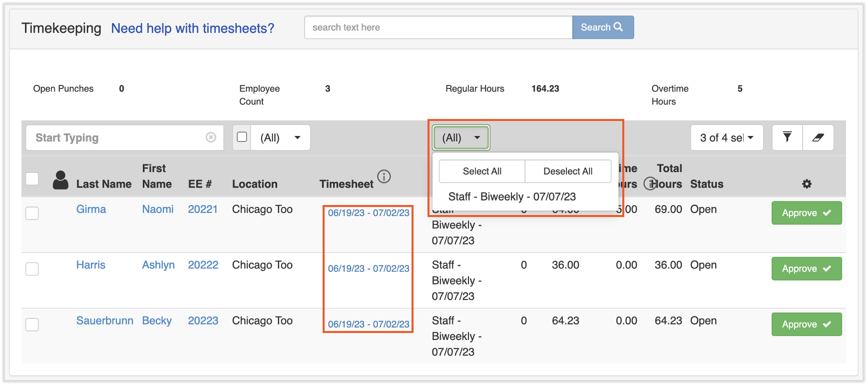868x385 pixels.
Task: Open the column settings gear icon
Action: coord(807,184)
